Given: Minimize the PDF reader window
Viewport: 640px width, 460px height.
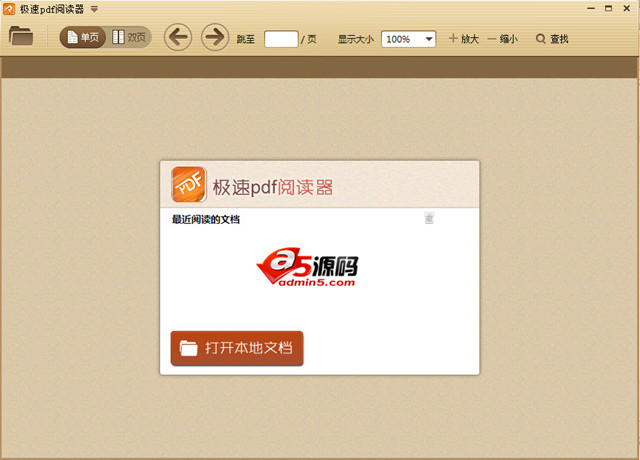Looking at the screenshot, I should tap(591, 9).
